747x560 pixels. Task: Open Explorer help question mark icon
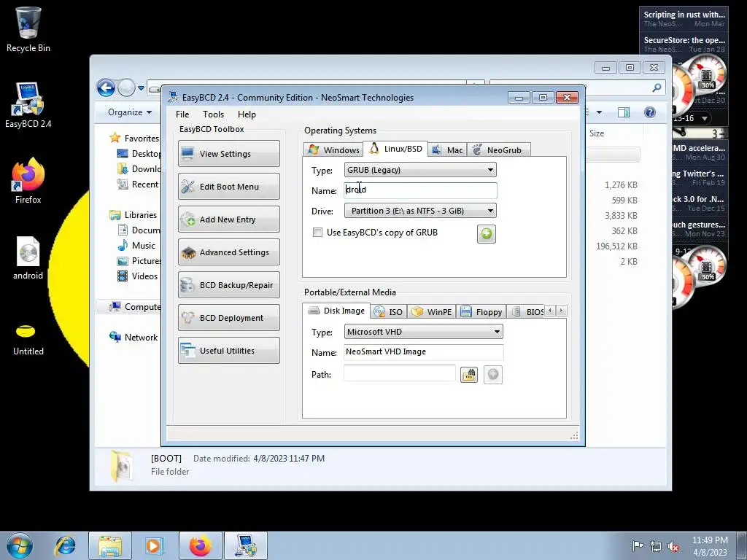649,112
